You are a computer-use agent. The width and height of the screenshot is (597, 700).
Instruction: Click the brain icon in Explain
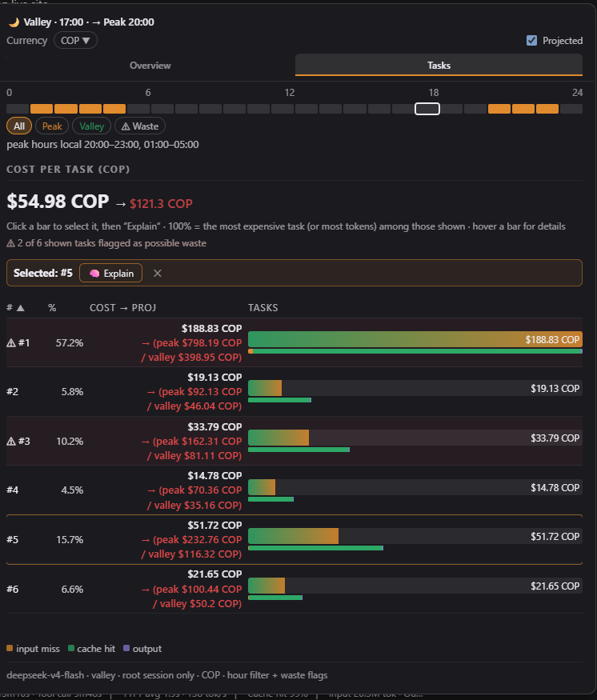(94, 274)
